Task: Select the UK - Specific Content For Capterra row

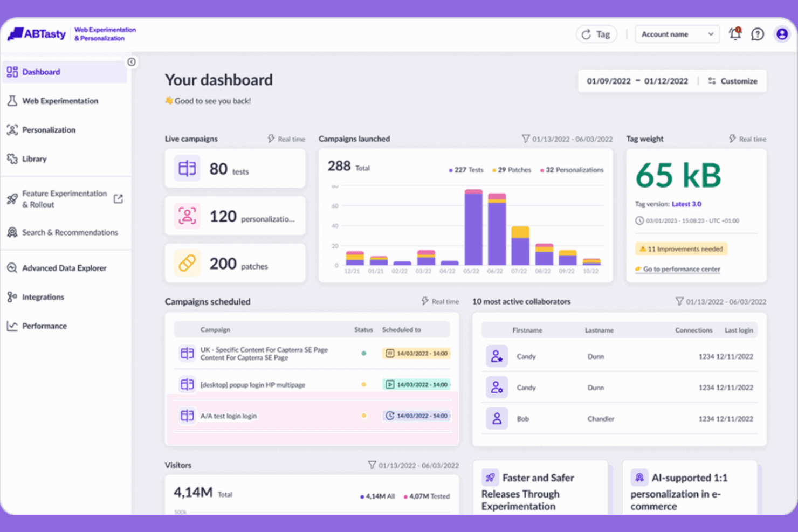Action: (312, 354)
